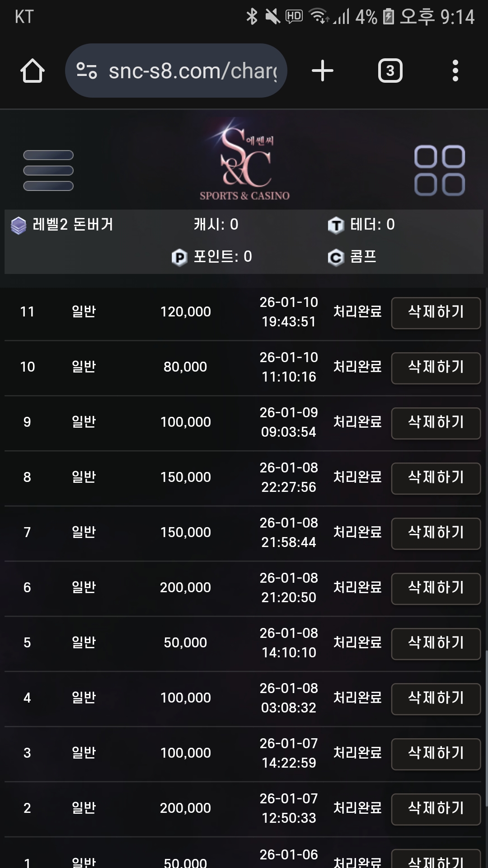Open the browser three-dot menu

point(455,71)
